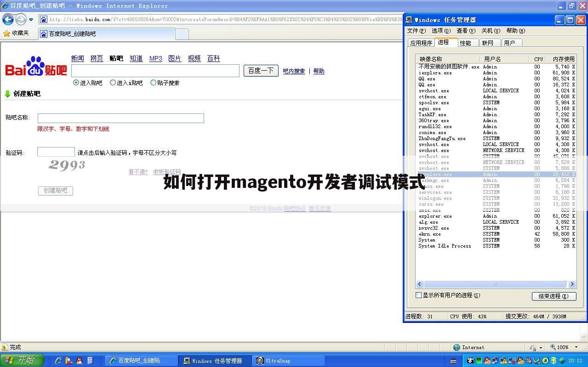Image resolution: width=588 pixels, height=367 pixels.
Task: Open the 知道 link
Action: [136, 58]
